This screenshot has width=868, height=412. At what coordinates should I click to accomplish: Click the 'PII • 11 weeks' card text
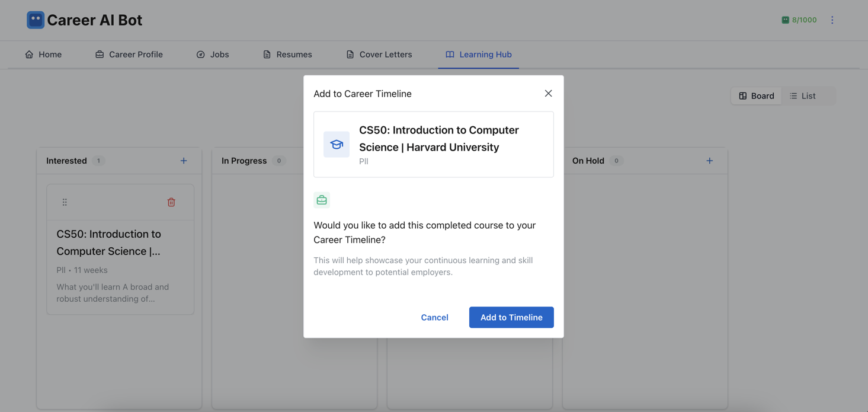click(82, 270)
